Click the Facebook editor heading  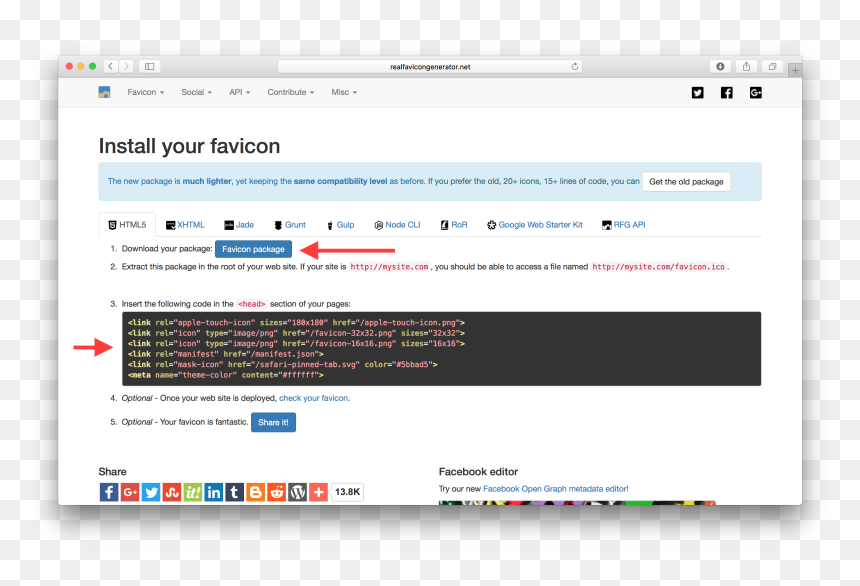(x=478, y=472)
